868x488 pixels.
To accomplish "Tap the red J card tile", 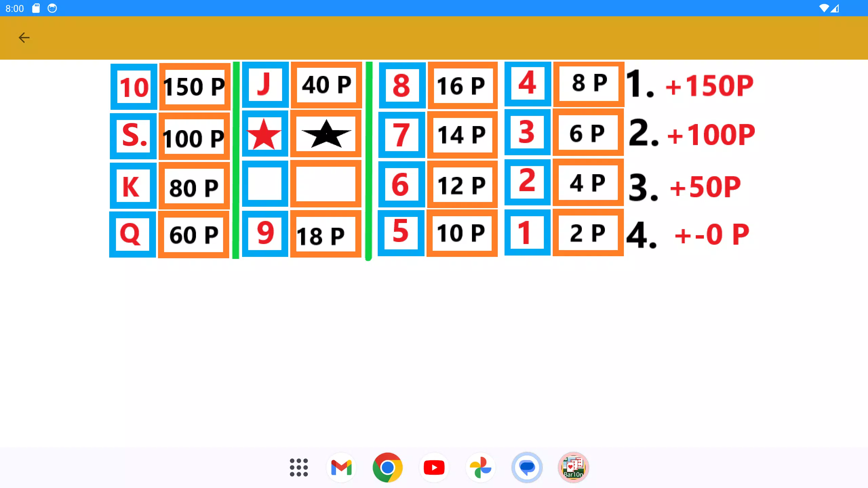I will (x=265, y=85).
